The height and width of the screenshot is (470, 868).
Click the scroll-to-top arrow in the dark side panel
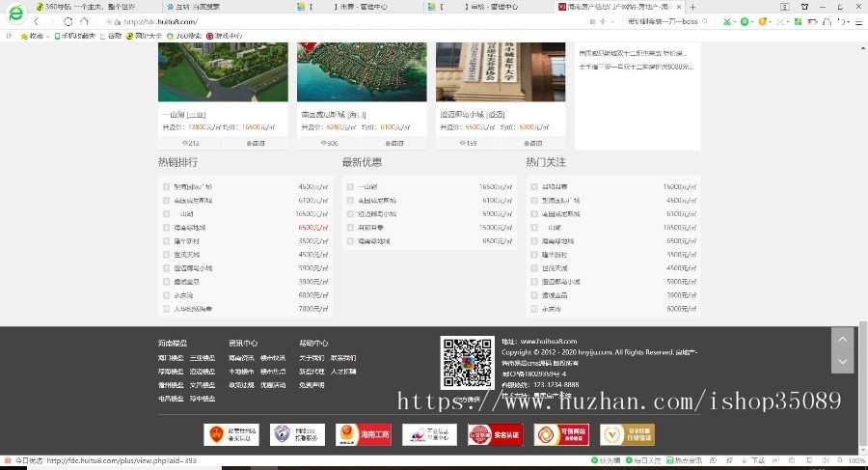(842, 339)
